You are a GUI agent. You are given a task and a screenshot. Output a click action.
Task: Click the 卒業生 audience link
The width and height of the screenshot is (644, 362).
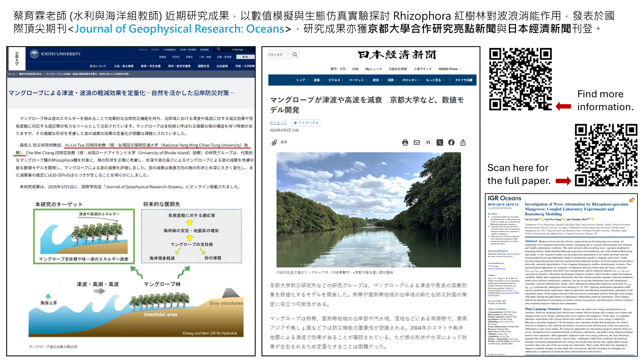coord(189,57)
